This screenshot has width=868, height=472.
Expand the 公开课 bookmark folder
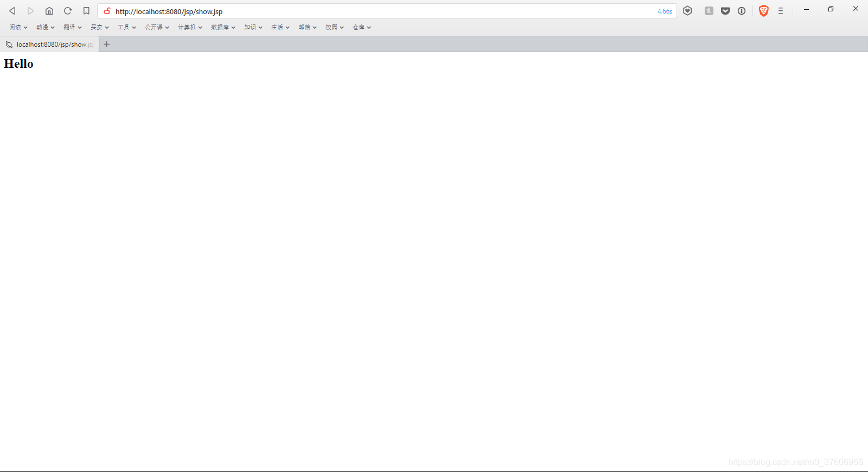pyautogui.click(x=157, y=27)
